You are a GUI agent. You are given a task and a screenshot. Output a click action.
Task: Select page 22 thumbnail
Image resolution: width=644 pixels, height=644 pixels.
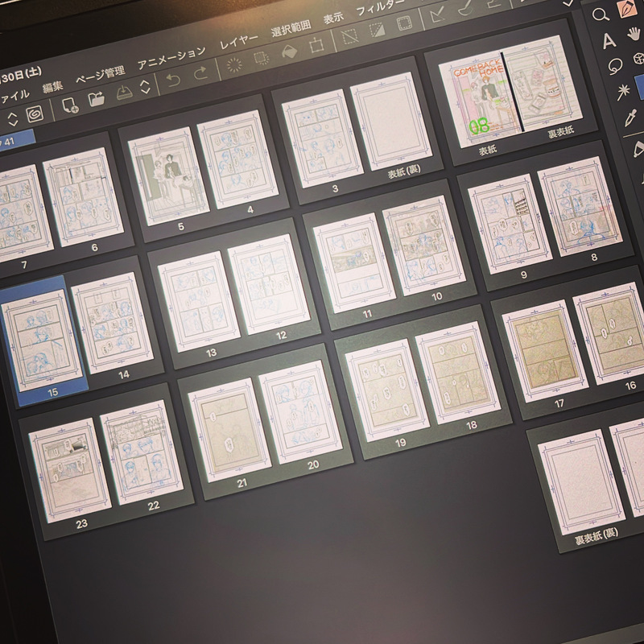[x=142, y=452]
